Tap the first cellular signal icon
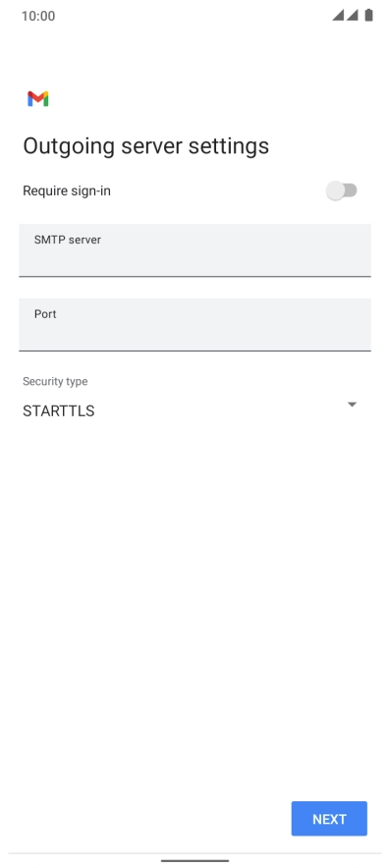This screenshot has height=868, width=390. [338, 16]
